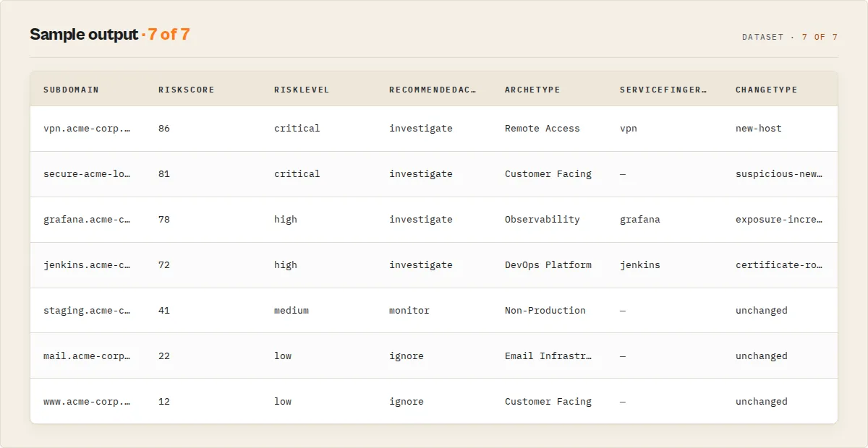Click the exposure-incre… change type cell

(779, 220)
